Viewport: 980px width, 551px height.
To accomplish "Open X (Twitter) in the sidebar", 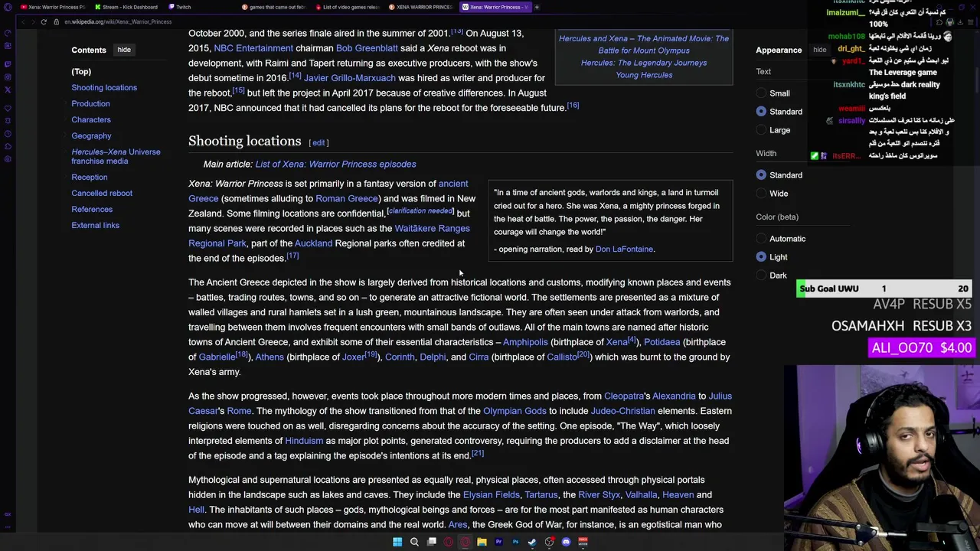I will (8, 90).
